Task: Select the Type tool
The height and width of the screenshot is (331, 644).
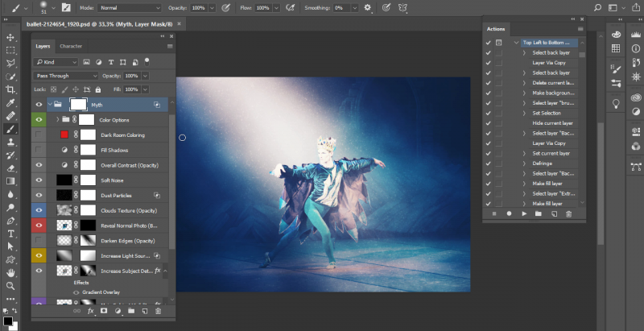Action: coord(10,234)
